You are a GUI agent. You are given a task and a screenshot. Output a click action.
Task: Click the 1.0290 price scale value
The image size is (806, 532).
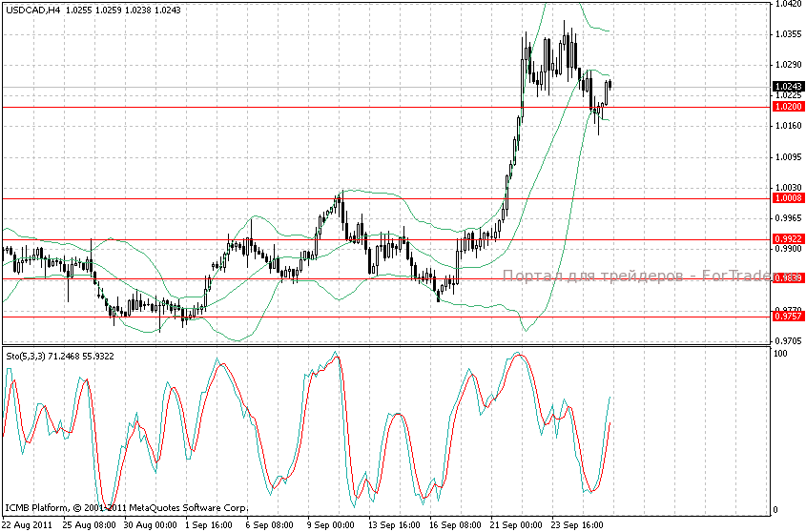pos(788,65)
